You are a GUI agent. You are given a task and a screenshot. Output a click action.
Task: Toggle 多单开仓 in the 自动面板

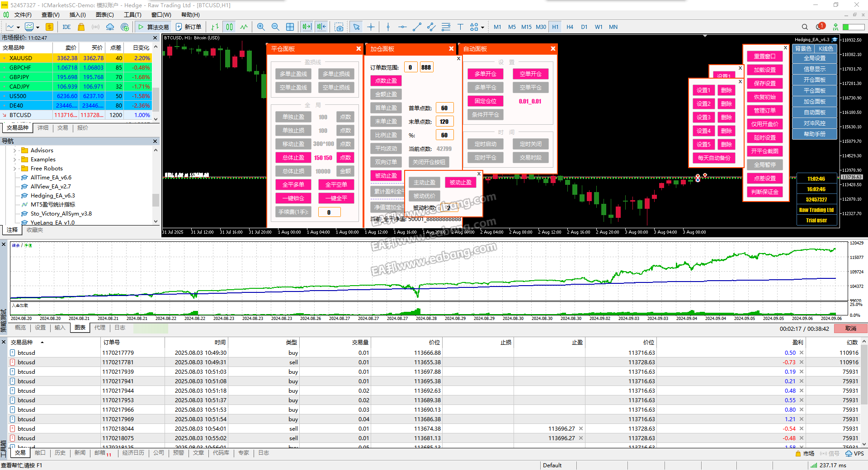tap(486, 74)
